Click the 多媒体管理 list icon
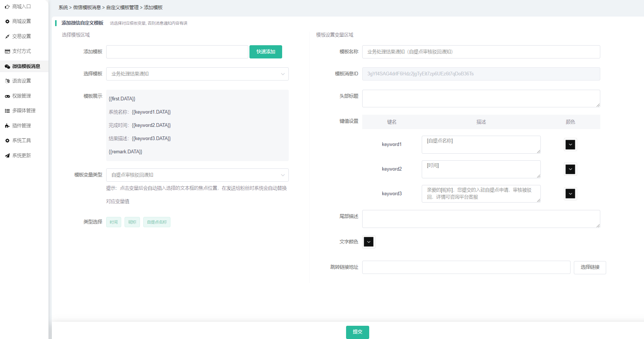Viewport: 644px width, 339px height. [x=7, y=111]
